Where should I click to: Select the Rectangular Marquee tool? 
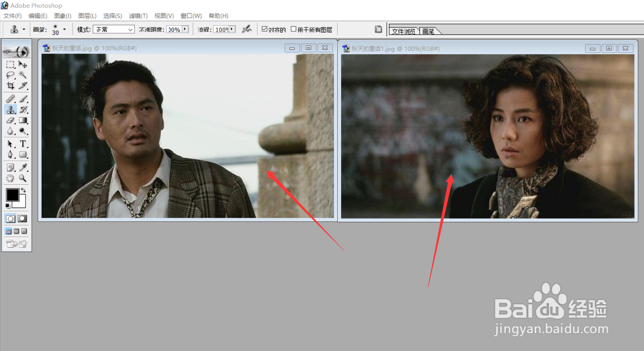[x=10, y=65]
